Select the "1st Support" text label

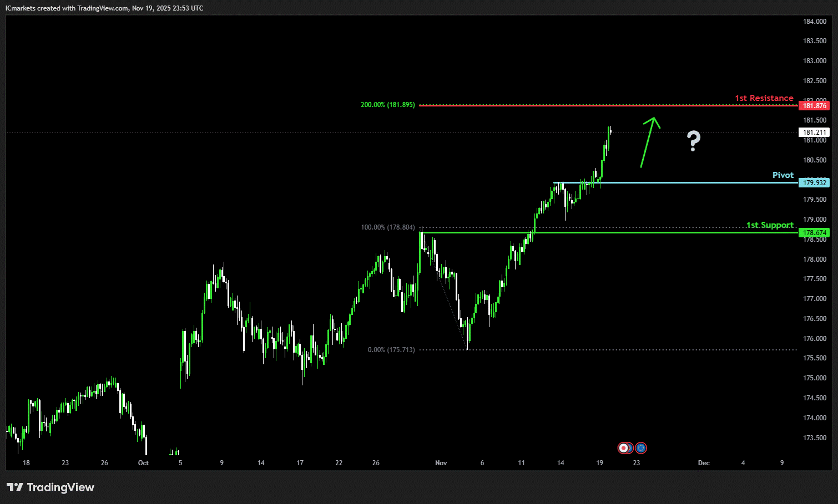769,225
